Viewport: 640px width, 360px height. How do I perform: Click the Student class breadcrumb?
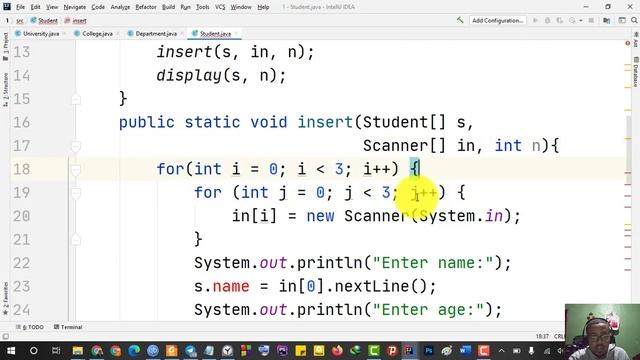[44, 20]
